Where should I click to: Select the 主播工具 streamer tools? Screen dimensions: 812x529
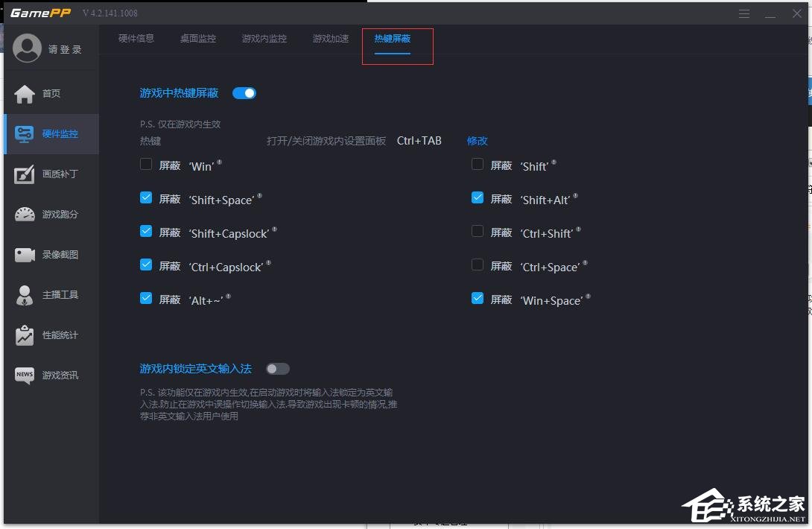click(x=50, y=294)
